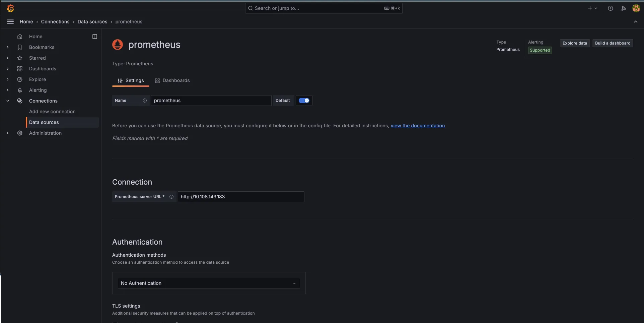The image size is (644, 323).
Task: Click the TLS settings heading
Action: pyautogui.click(x=126, y=306)
